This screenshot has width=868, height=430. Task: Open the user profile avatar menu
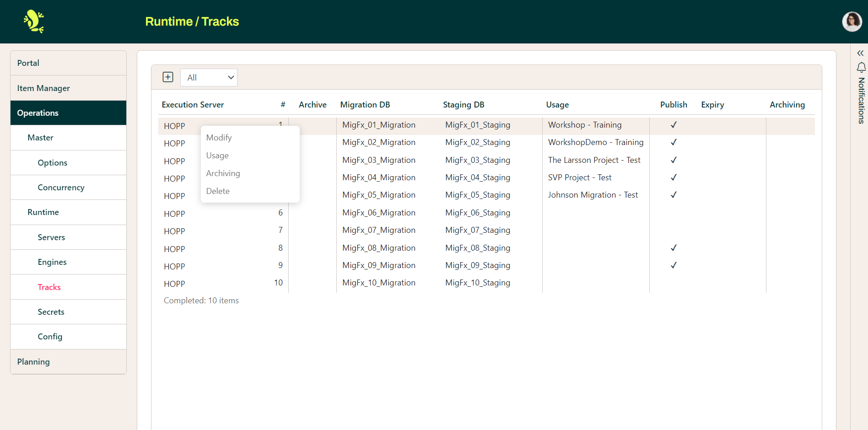(x=852, y=21)
